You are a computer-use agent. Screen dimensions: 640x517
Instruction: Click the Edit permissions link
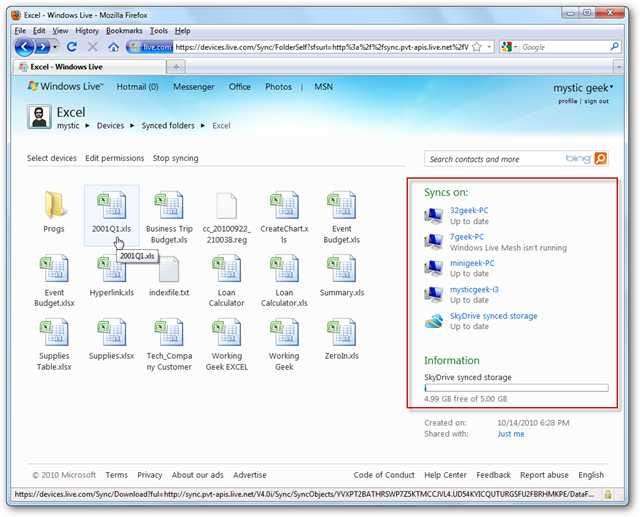[114, 158]
